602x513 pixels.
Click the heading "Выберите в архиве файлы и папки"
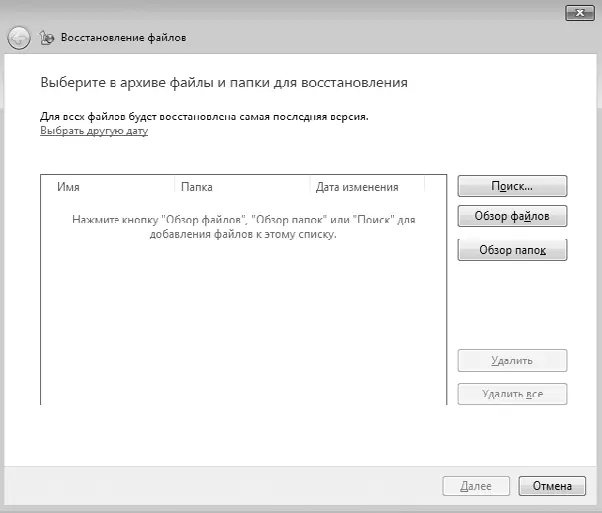point(155,83)
